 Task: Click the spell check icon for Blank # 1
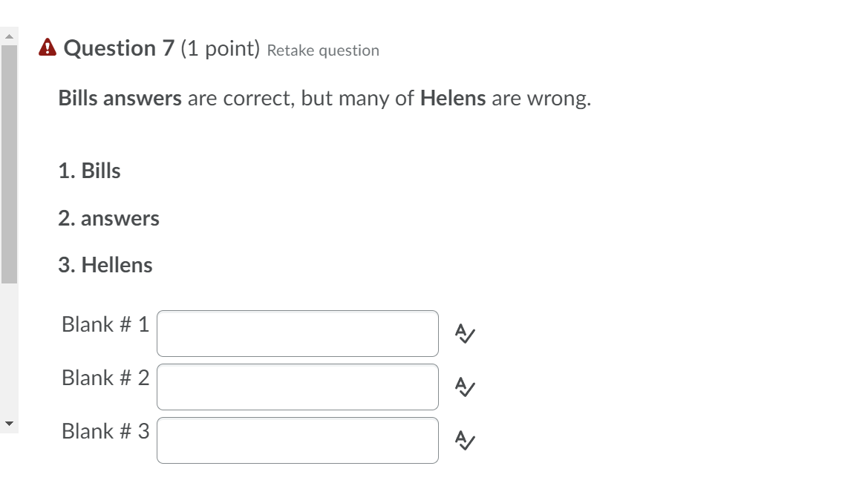coord(465,333)
